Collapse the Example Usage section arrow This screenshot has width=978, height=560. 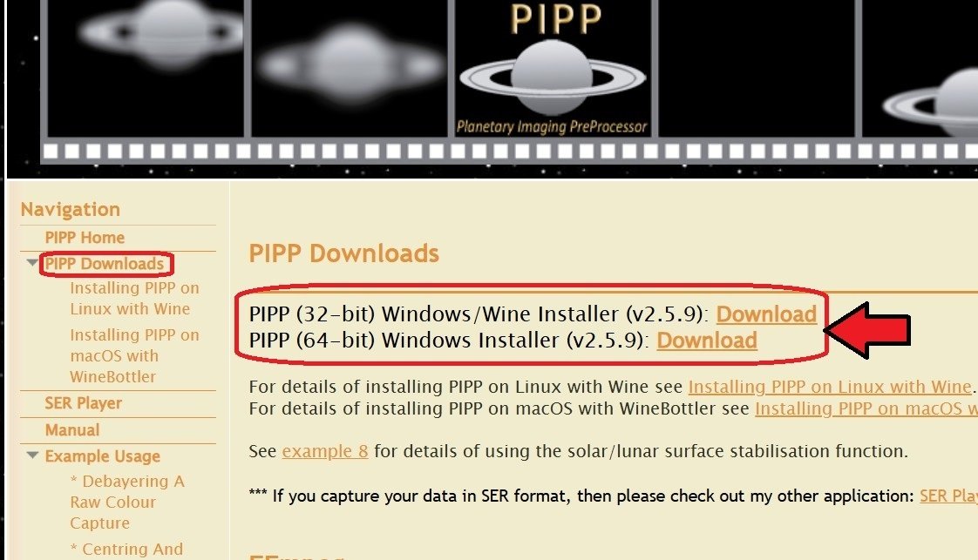point(32,455)
